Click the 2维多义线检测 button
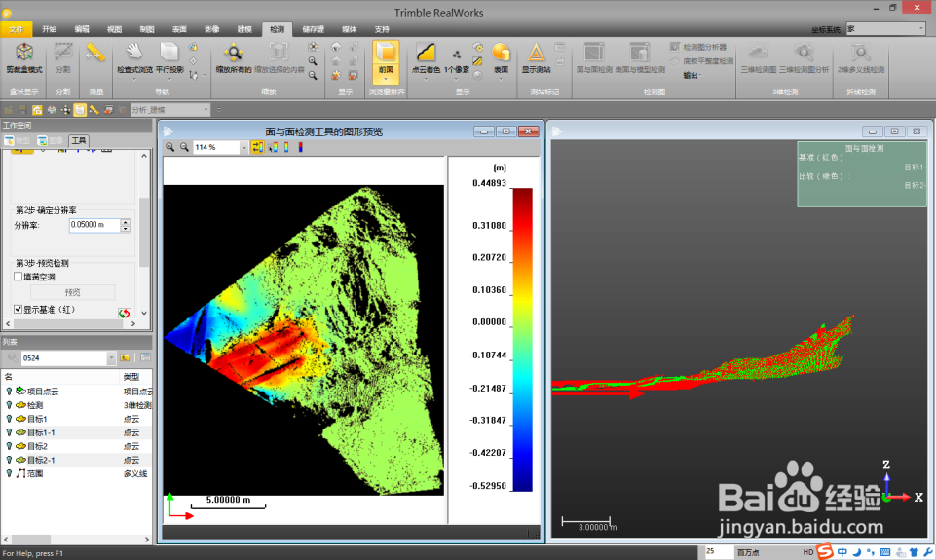Image resolution: width=936 pixels, height=560 pixels. (861, 57)
